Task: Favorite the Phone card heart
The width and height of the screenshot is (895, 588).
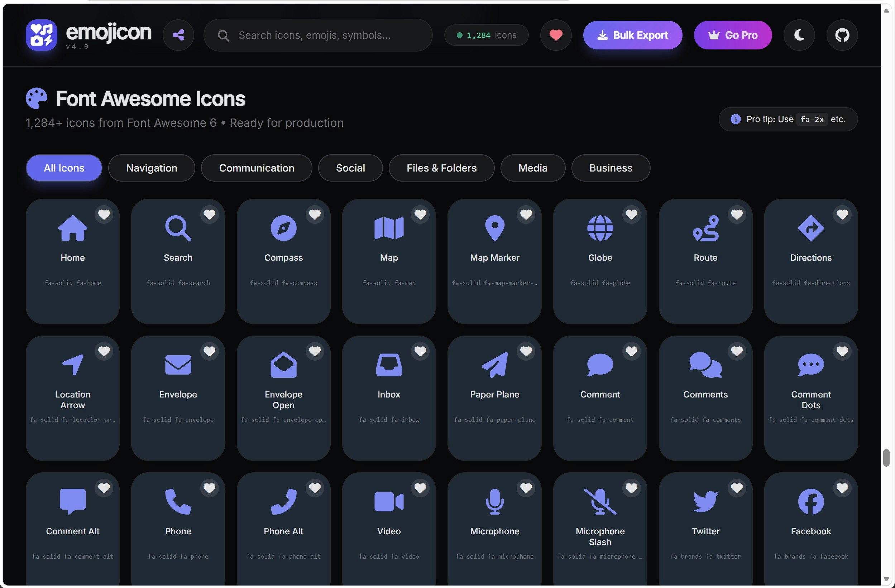Action: [210, 488]
